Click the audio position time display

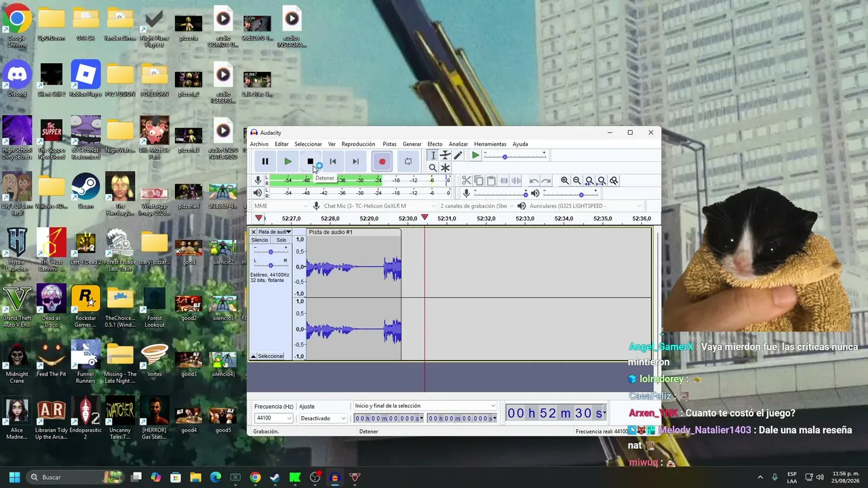pyautogui.click(x=556, y=413)
